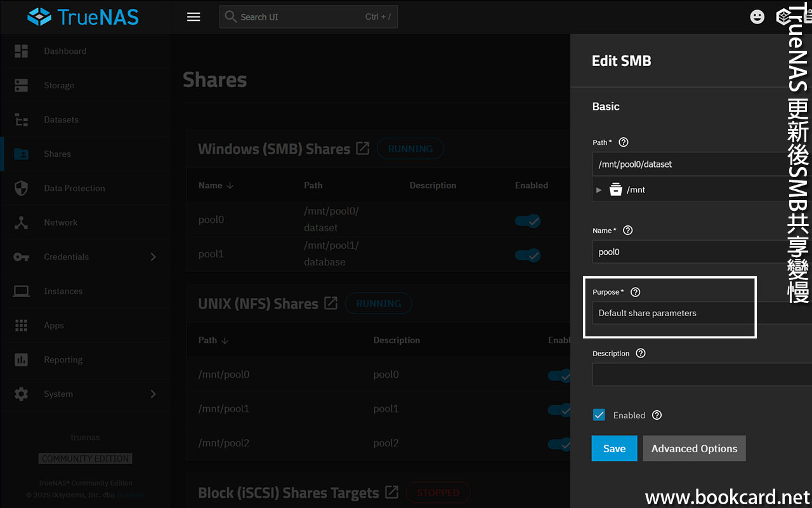Select Storage in the sidebar
Image resolution: width=812 pixels, height=508 pixels.
click(x=59, y=85)
